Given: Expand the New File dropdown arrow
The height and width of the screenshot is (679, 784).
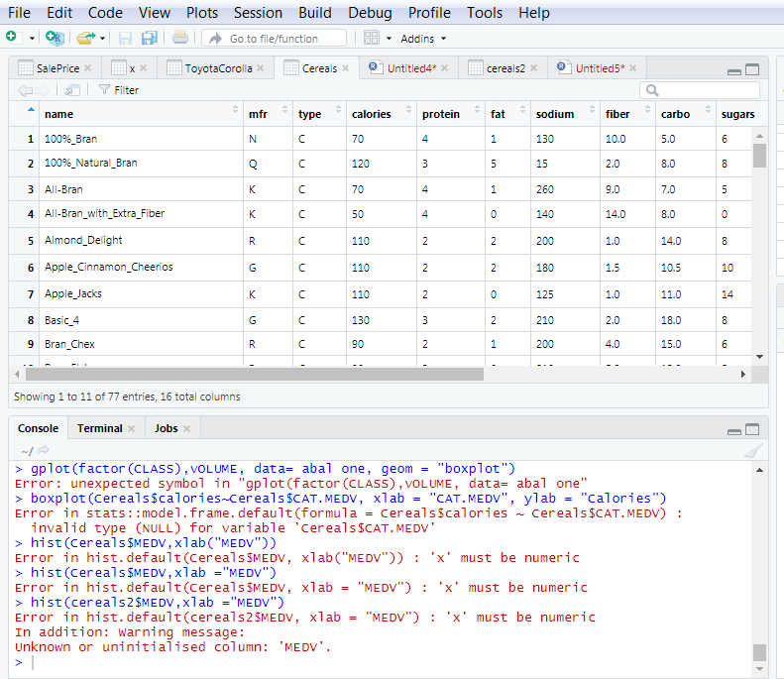Looking at the screenshot, I should 32,39.
